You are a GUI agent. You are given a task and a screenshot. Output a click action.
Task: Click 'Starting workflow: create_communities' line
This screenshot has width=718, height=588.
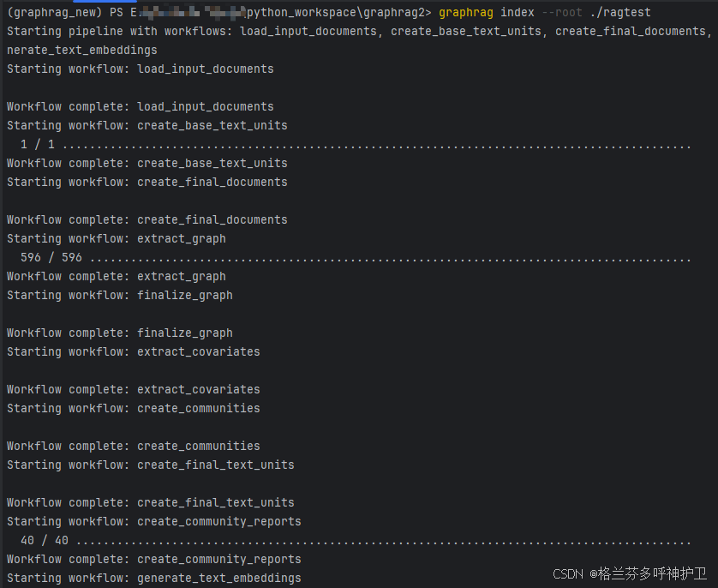click(134, 409)
